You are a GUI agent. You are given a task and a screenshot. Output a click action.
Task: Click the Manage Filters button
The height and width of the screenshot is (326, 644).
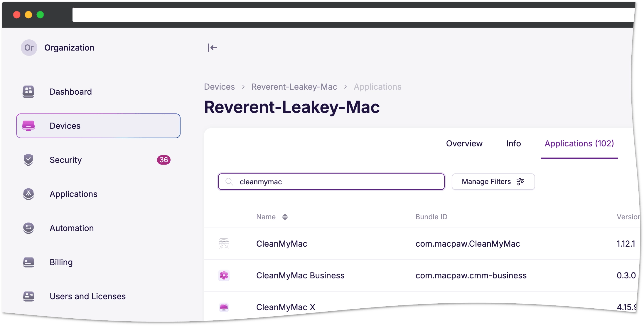493,182
